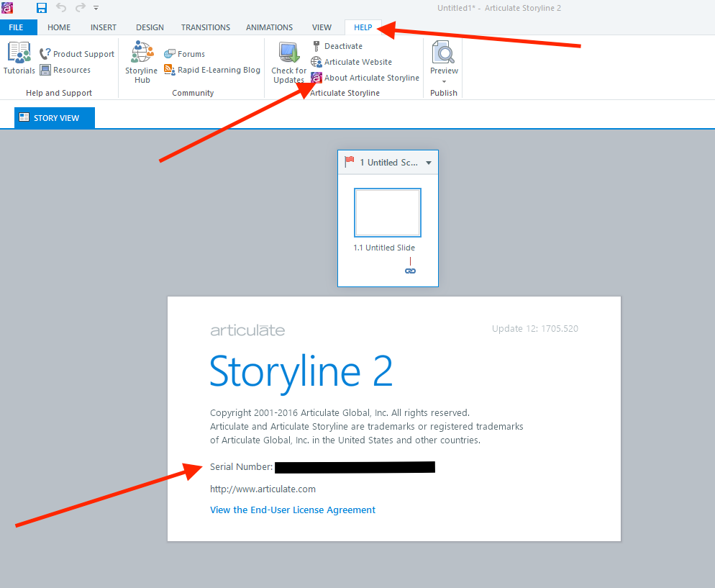Click the Product Support phone icon
The image size is (715, 588).
click(45, 54)
